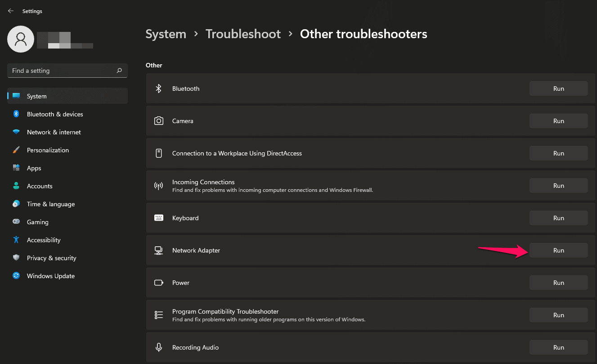Open Bluetooth & devices settings
Image resolution: width=597 pixels, height=364 pixels.
pos(67,114)
